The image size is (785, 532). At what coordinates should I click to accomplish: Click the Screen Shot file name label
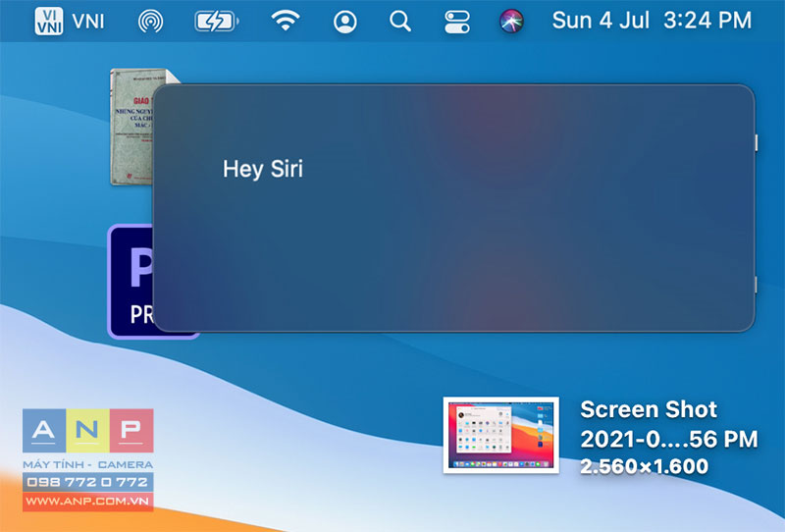(669, 424)
